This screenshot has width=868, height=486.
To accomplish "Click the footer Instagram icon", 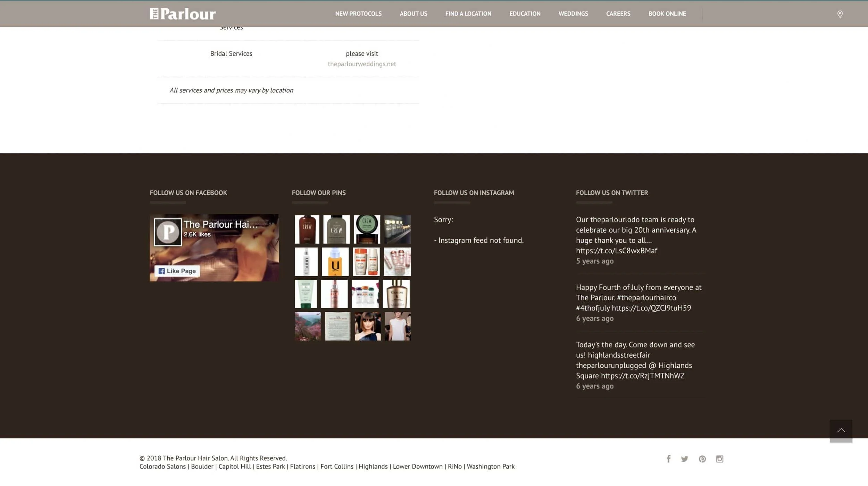I will tap(719, 459).
